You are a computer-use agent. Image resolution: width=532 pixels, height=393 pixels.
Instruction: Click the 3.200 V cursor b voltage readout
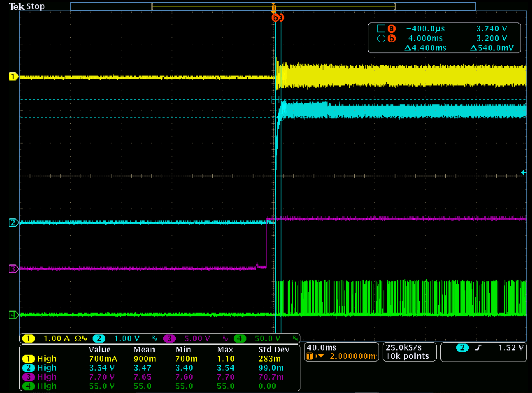[492, 38]
